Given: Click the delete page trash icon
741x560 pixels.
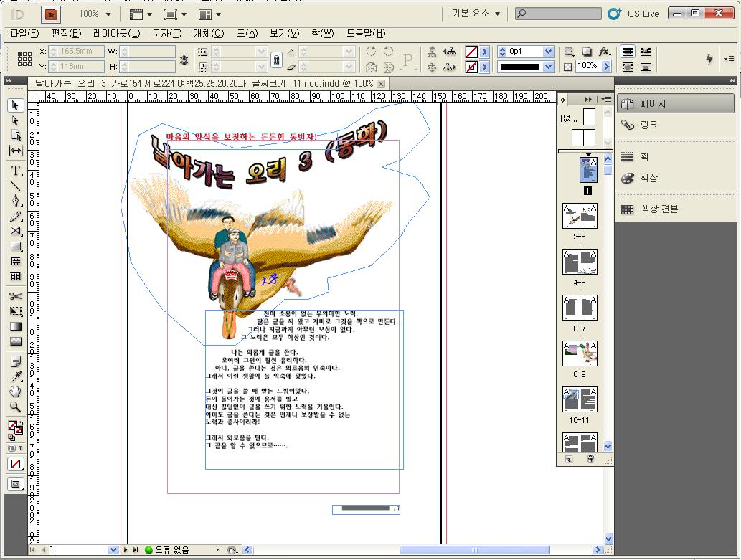Looking at the screenshot, I should pyautogui.click(x=590, y=459).
